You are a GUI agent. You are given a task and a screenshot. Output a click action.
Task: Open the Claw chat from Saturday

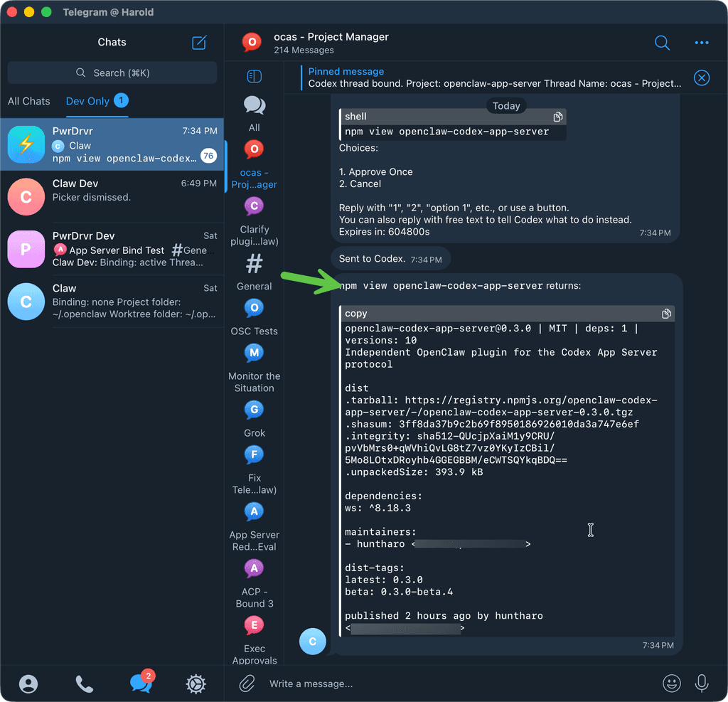(112, 301)
